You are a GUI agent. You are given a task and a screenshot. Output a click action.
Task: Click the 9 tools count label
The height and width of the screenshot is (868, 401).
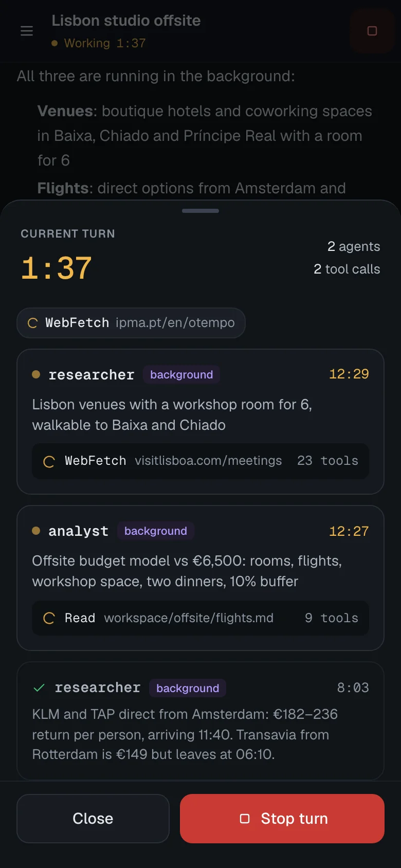[332, 618]
